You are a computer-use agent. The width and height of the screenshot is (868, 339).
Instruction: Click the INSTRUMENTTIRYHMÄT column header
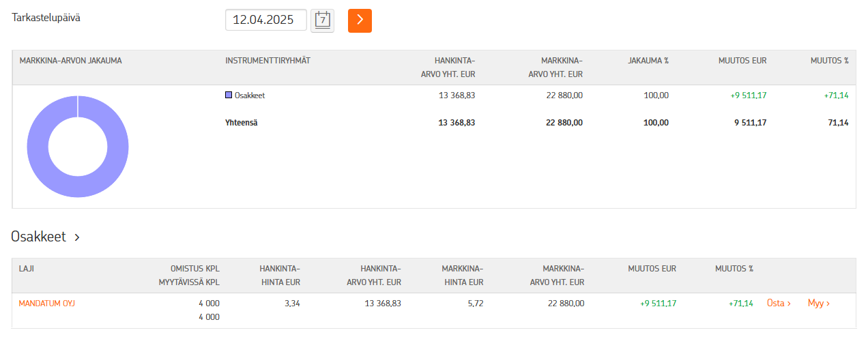pos(267,61)
